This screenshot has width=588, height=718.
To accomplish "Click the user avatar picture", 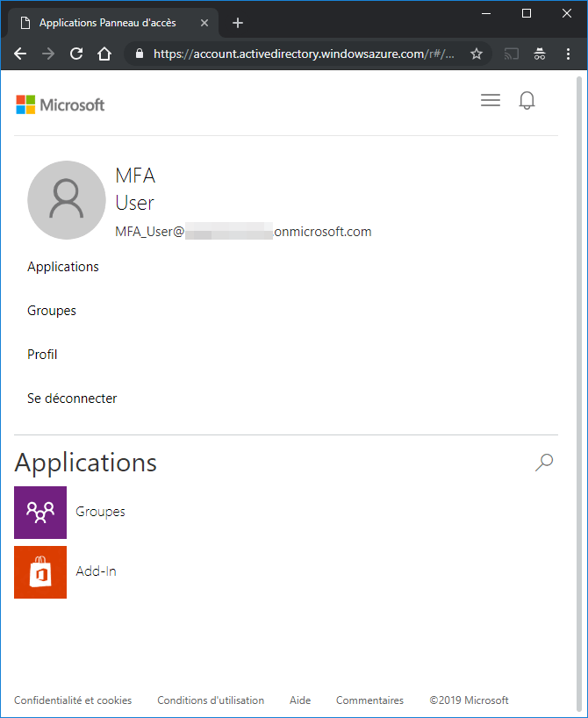I will (x=67, y=199).
